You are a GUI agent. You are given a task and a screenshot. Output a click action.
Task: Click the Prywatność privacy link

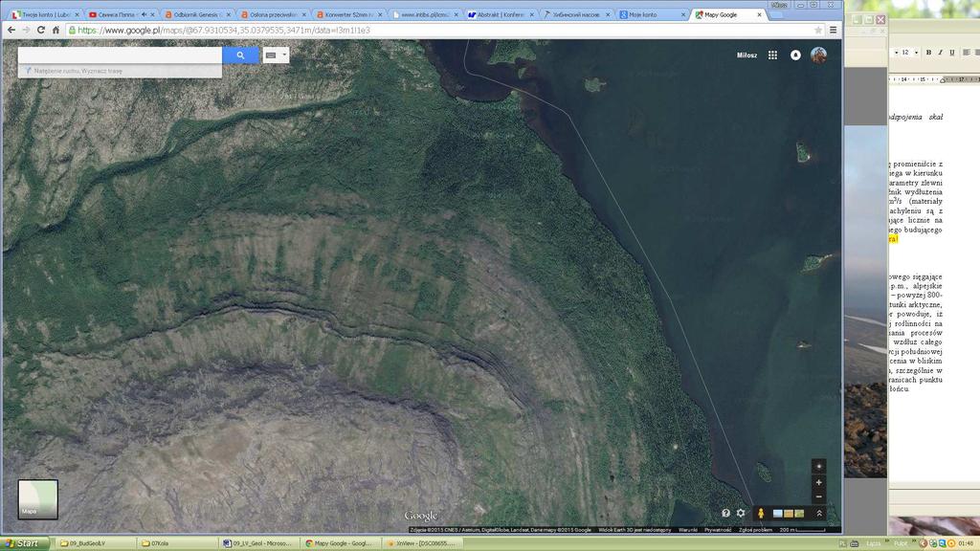[x=718, y=530]
